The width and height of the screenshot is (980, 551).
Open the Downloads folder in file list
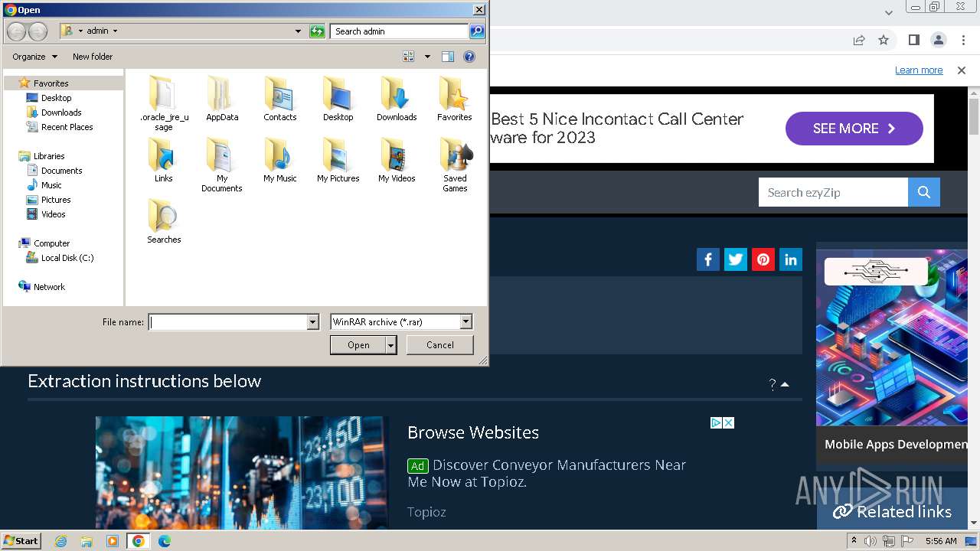(x=397, y=99)
